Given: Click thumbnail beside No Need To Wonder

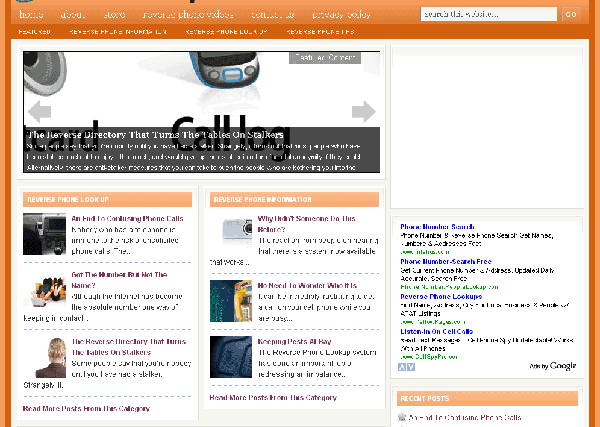Looking at the screenshot, I should point(231,301).
